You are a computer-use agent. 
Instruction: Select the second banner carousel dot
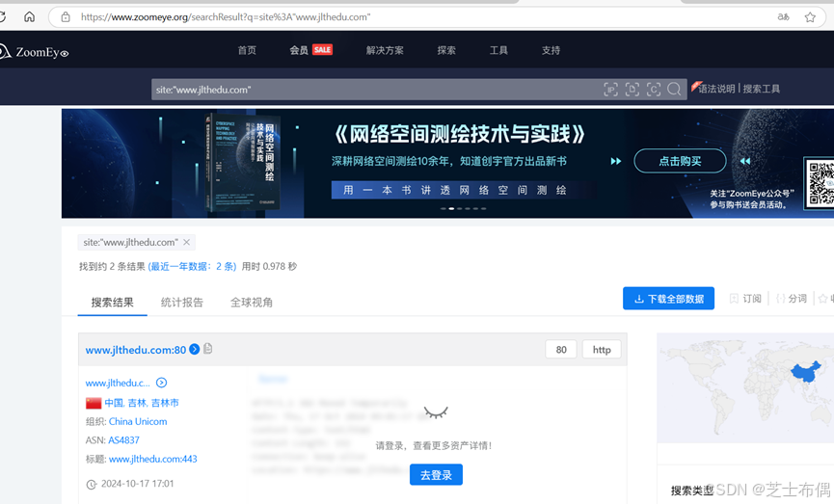tap(451, 209)
